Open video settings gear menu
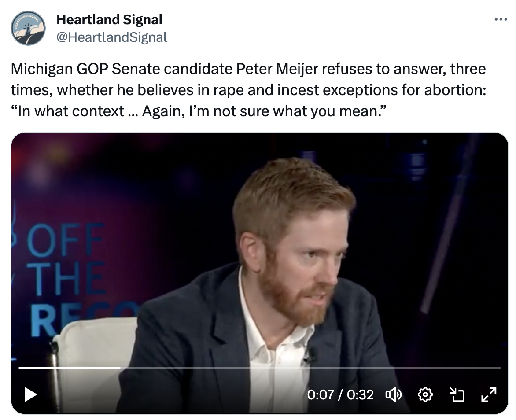This screenshot has height=420, width=516. click(424, 394)
